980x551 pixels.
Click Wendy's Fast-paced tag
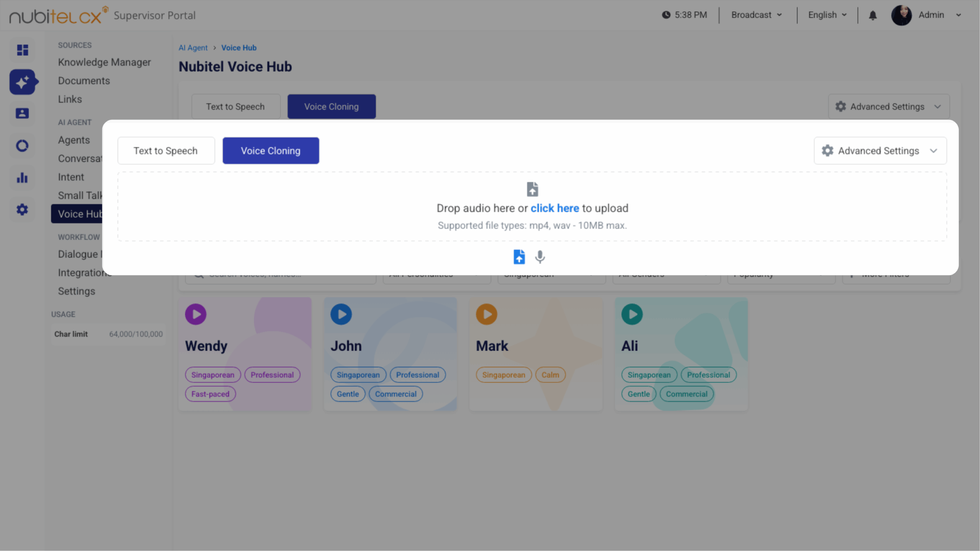point(210,394)
